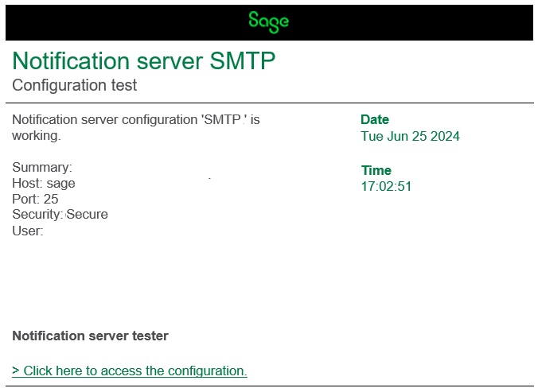The image size is (538, 392).
Task: Click the 'Notification server SMTP' heading
Action: pos(144,61)
